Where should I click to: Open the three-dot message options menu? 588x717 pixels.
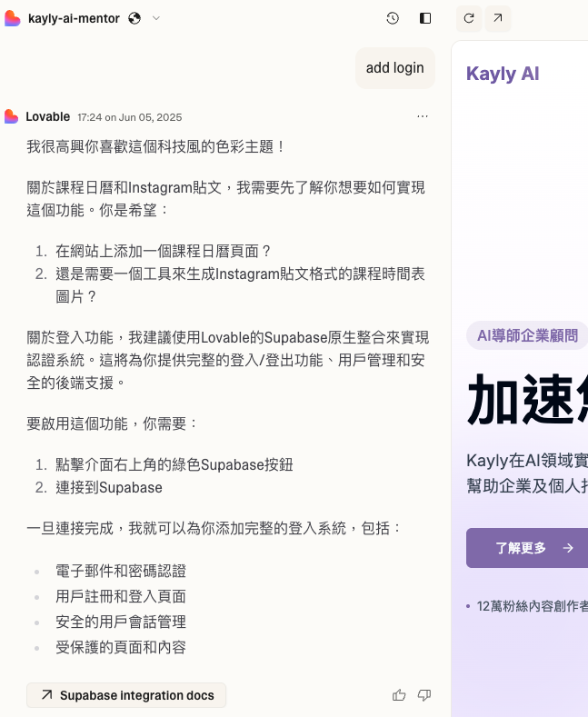(x=423, y=116)
